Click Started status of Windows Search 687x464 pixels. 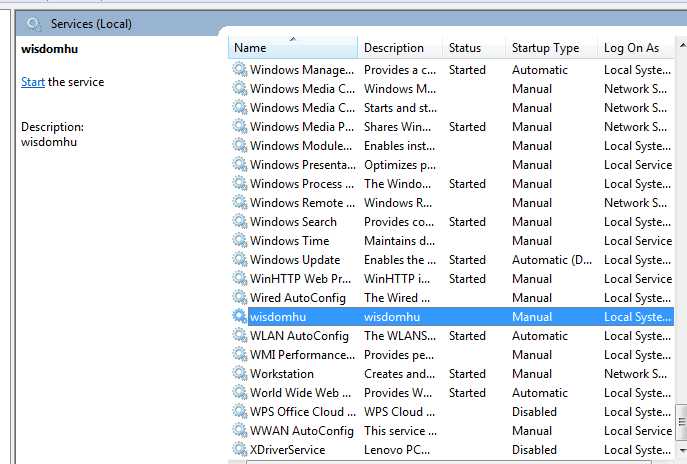tap(467, 222)
